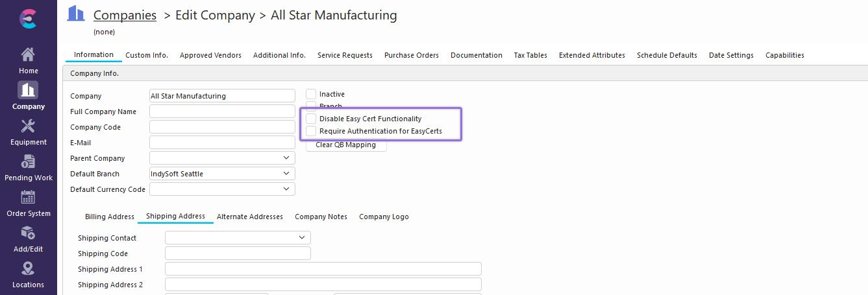Follow the Companies breadcrumb link
868x295 pixels.
[x=125, y=15]
